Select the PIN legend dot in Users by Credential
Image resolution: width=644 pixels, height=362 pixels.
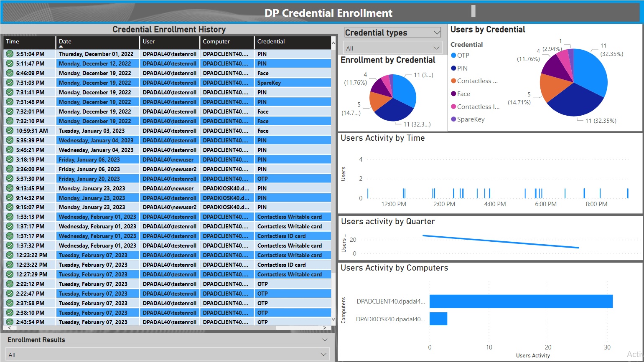[454, 68]
